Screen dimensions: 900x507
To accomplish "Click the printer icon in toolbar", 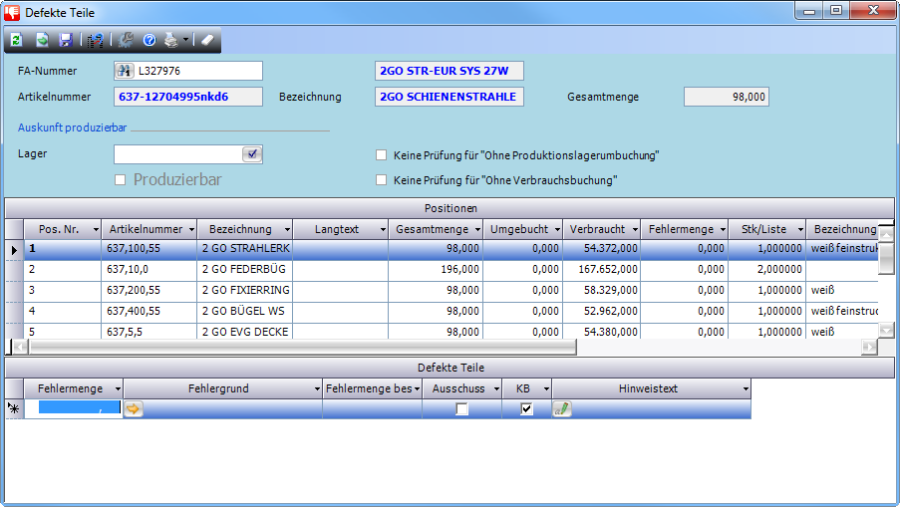I will pyautogui.click(x=171, y=41).
